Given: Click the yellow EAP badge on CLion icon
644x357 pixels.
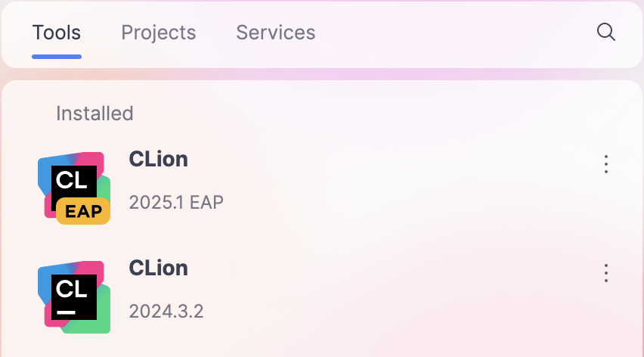Looking at the screenshot, I should (83, 211).
